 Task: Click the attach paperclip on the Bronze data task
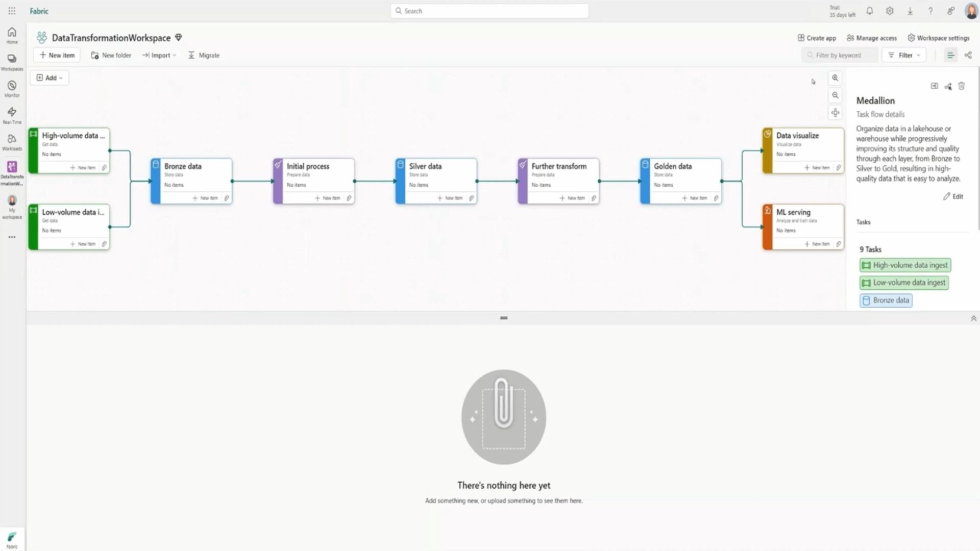(227, 198)
